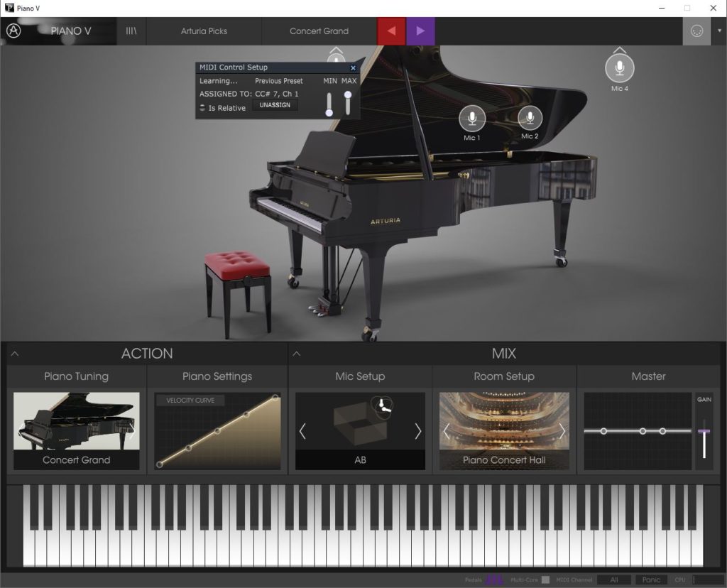The height and width of the screenshot is (588, 727).
Task: Click the Concert Grand preset name in toolbar
Action: (319, 31)
